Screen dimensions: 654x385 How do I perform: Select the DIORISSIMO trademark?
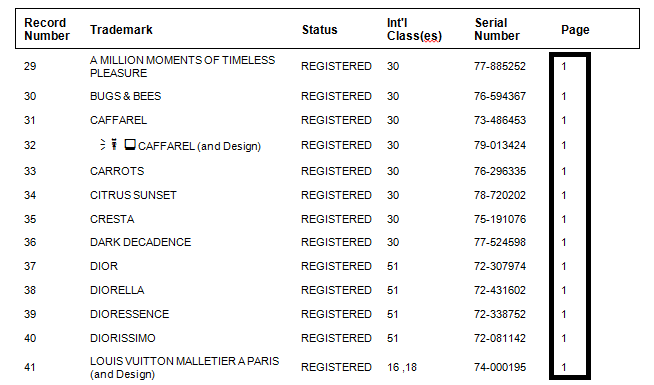[123, 338]
